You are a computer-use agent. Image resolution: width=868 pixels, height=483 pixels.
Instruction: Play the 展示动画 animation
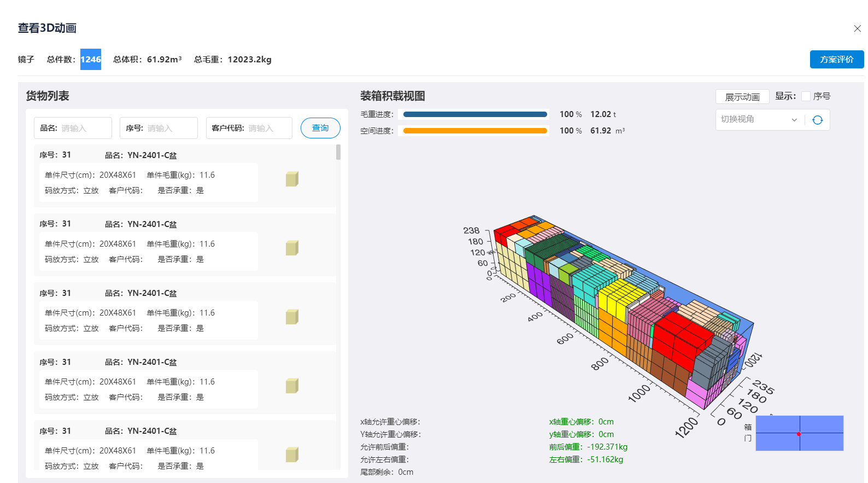(742, 97)
